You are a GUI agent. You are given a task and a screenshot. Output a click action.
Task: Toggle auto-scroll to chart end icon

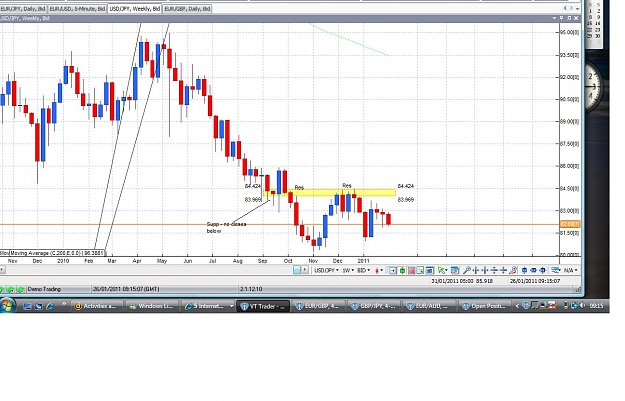coord(393,271)
